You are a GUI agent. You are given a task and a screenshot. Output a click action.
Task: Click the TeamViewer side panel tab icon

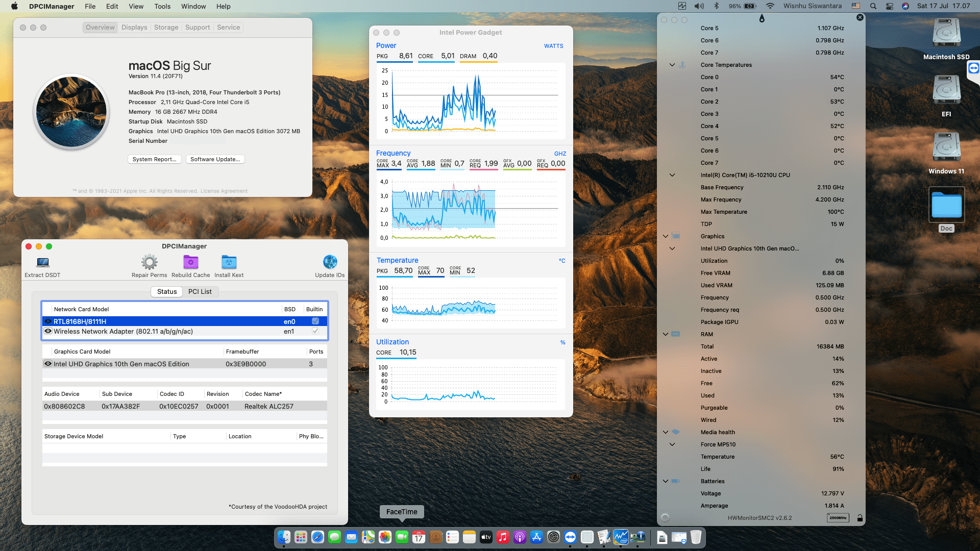974,68
